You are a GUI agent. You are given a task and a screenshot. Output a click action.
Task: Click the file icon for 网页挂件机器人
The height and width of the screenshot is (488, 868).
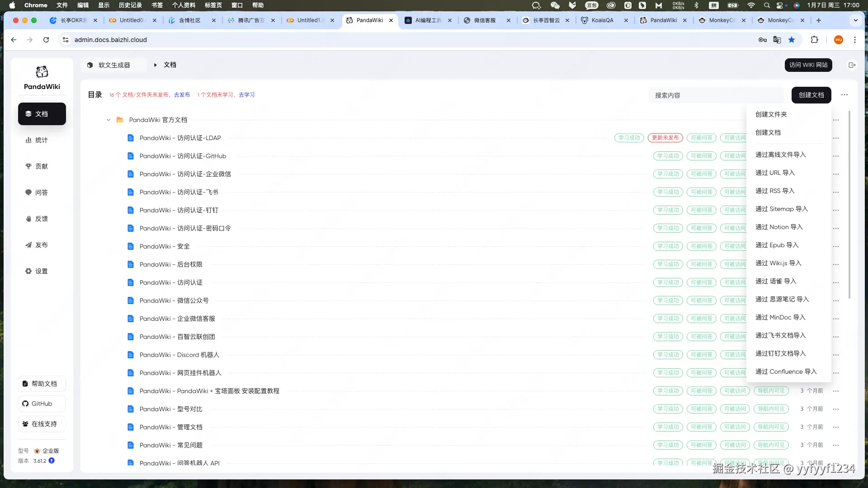pos(131,373)
